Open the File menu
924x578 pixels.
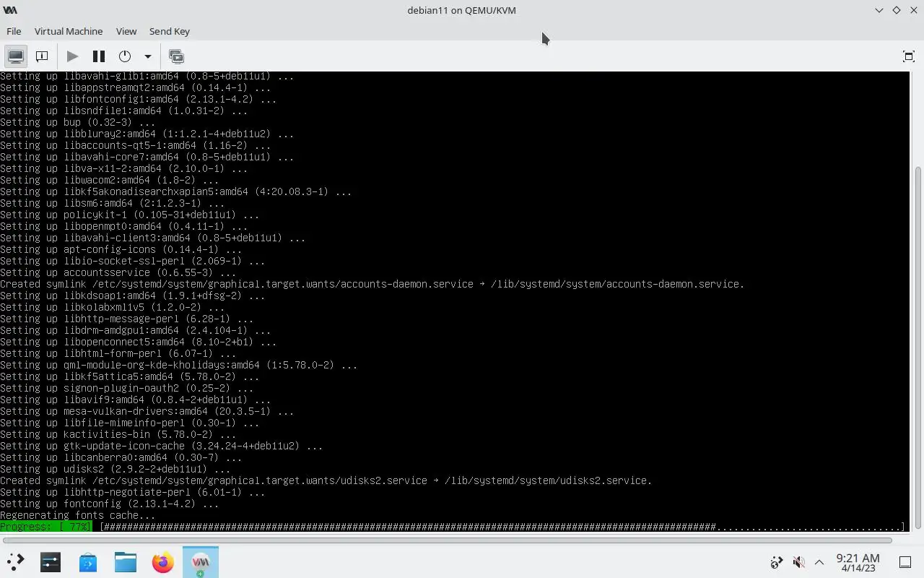click(14, 31)
